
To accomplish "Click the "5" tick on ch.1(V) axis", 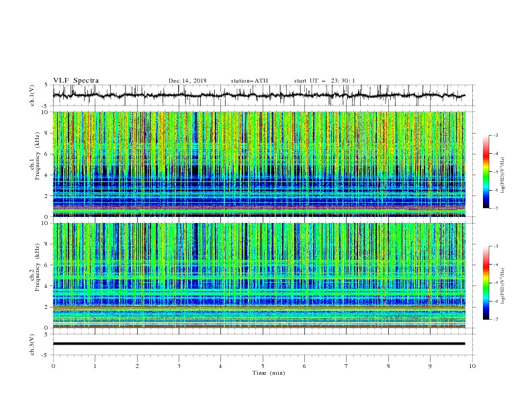I will (46, 85).
